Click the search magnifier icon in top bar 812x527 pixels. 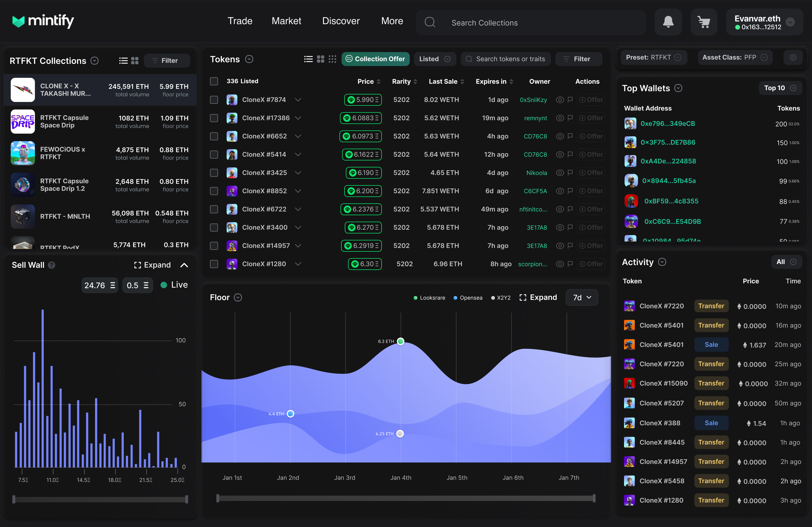tap(430, 23)
